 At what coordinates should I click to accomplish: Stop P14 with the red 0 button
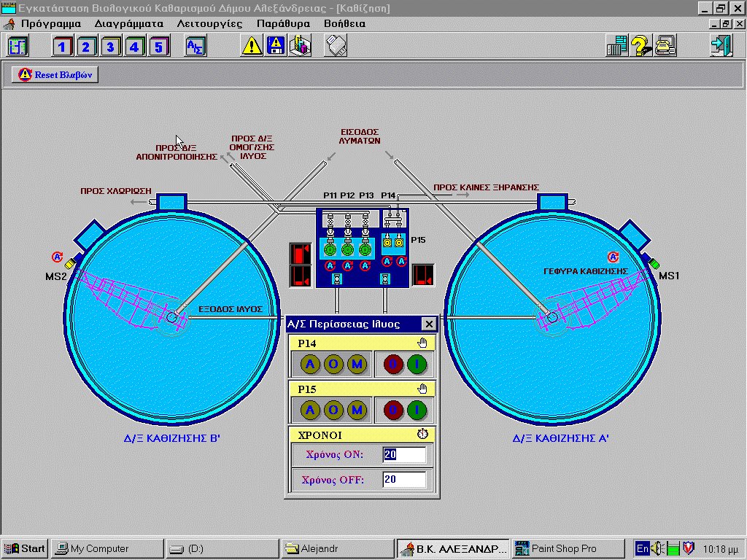click(x=394, y=365)
